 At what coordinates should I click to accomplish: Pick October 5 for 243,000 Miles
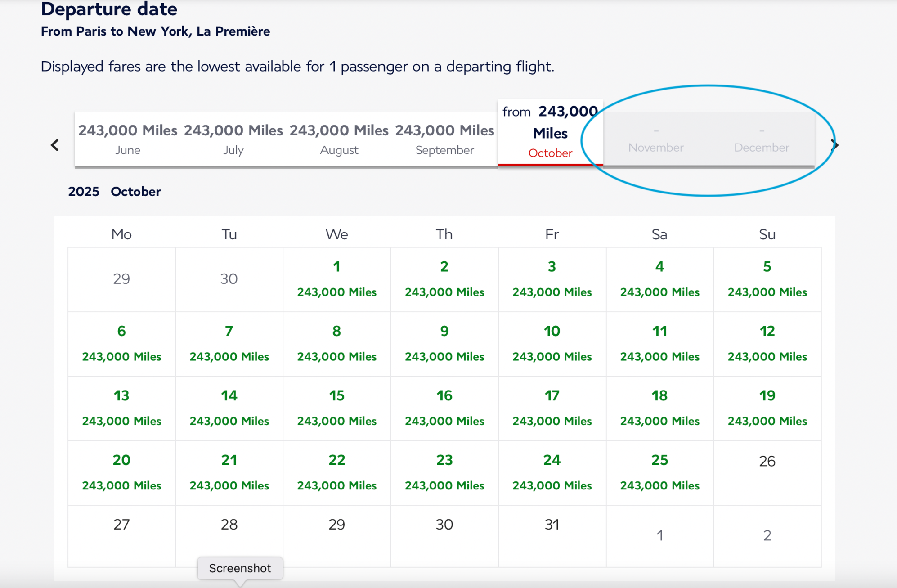click(767, 279)
